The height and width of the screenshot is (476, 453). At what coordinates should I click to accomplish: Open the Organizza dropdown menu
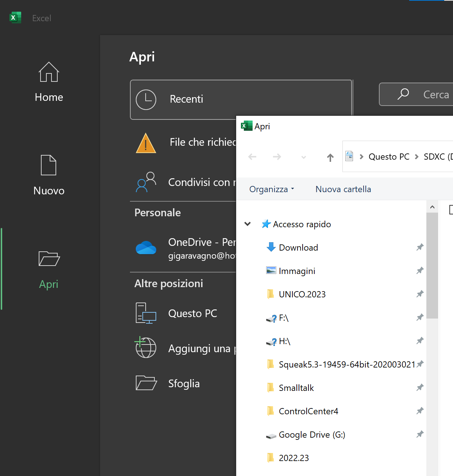click(272, 189)
